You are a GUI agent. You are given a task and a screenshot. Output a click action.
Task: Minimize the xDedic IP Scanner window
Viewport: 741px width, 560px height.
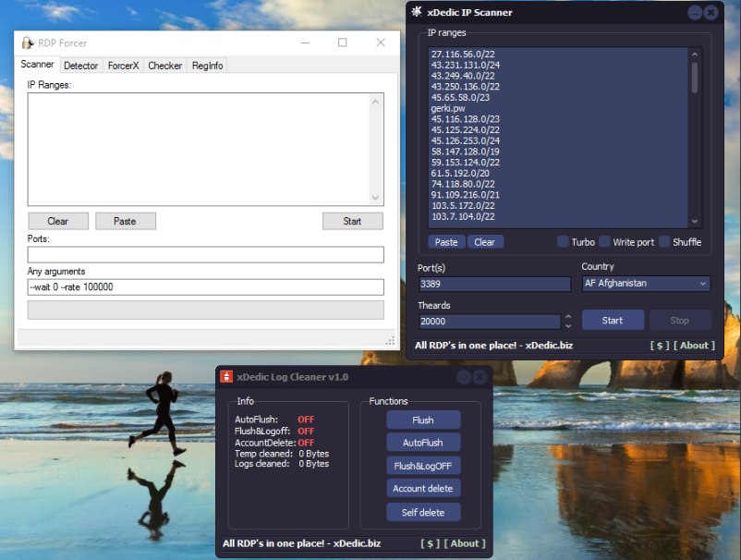point(695,13)
